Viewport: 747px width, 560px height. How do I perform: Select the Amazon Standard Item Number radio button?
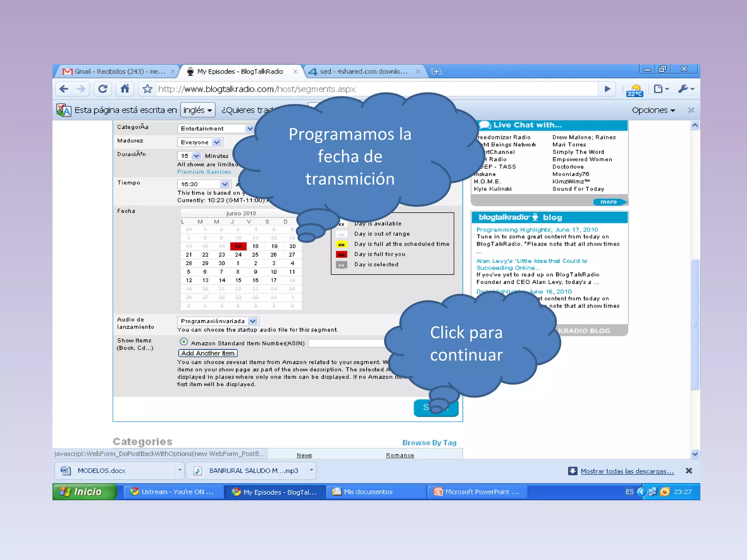pyautogui.click(x=184, y=342)
